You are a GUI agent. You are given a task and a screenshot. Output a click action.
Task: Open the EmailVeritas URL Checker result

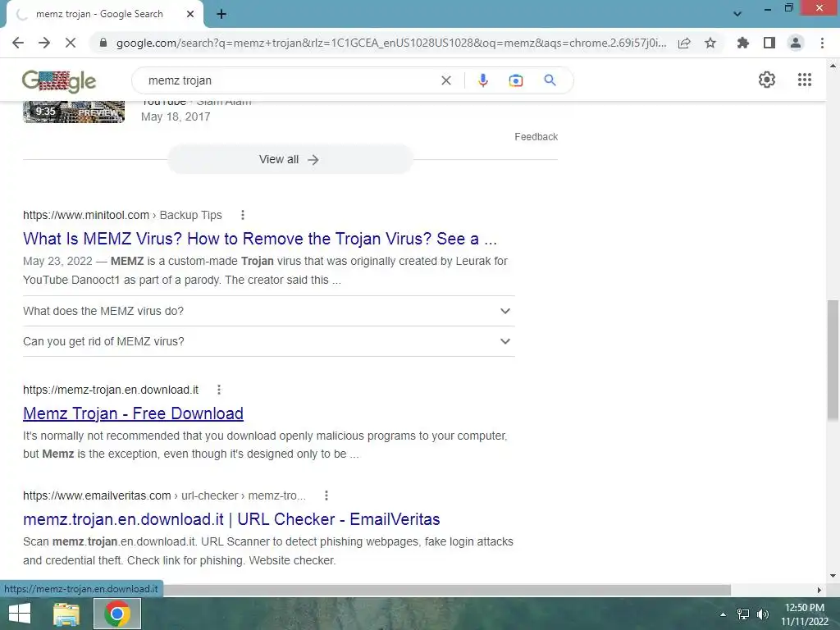click(x=231, y=519)
